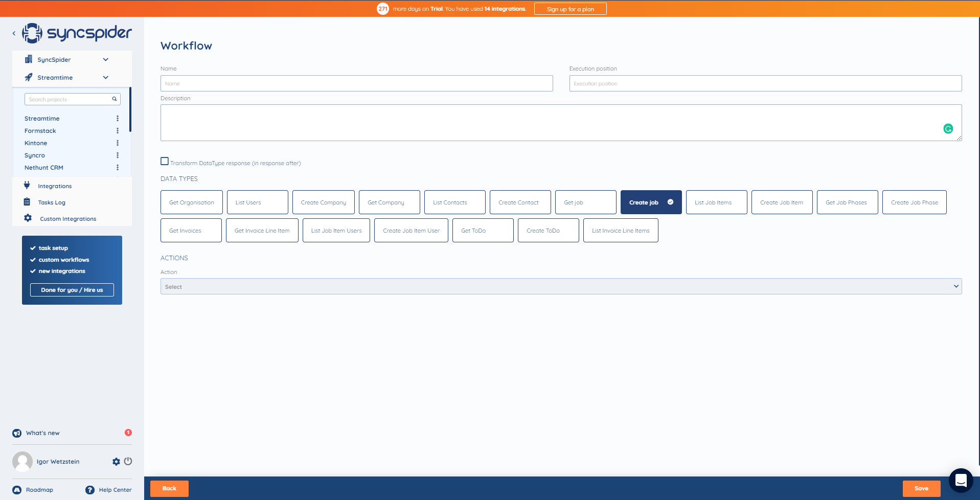Click the user avatar picture

(x=22, y=462)
